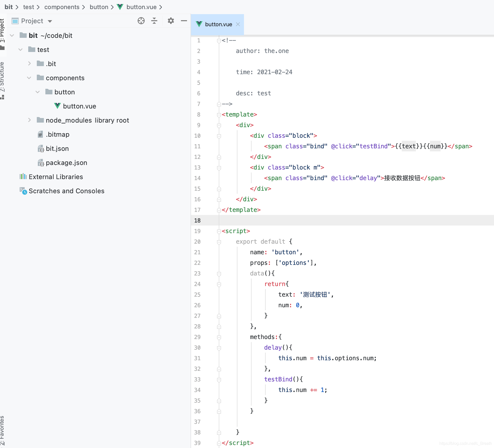
Task: Click the .bitmap file icon
Action: click(40, 134)
